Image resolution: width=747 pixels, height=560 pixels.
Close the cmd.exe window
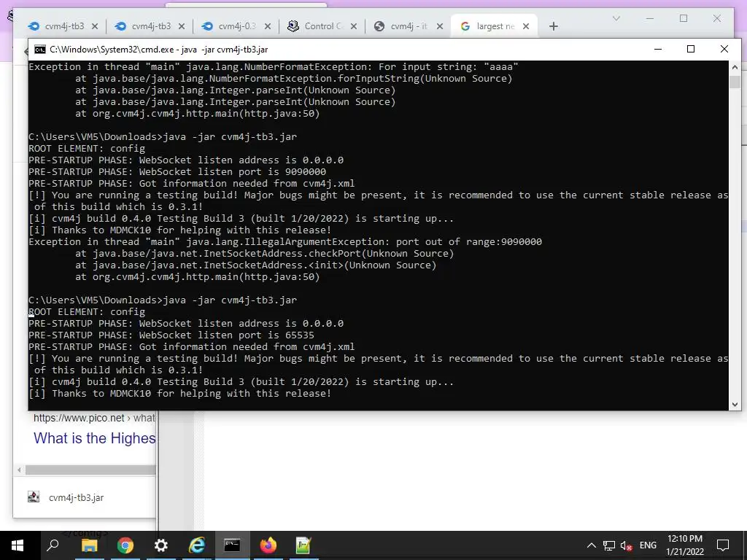click(724, 49)
